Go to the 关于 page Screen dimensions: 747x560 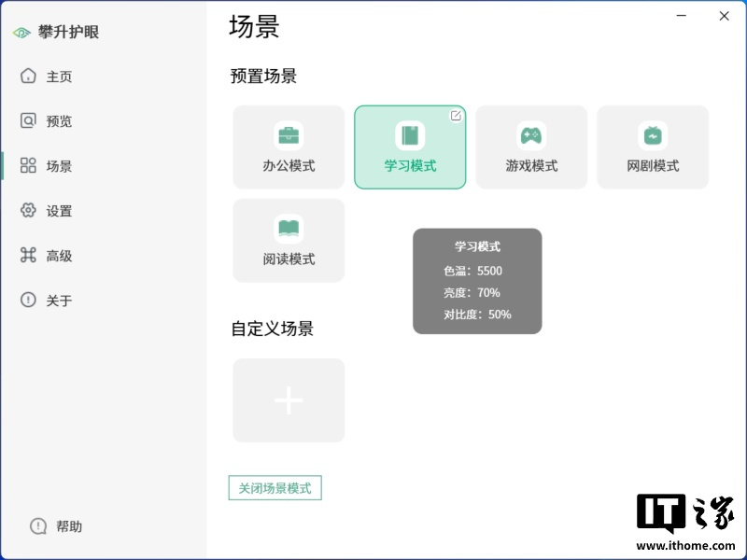[59, 301]
